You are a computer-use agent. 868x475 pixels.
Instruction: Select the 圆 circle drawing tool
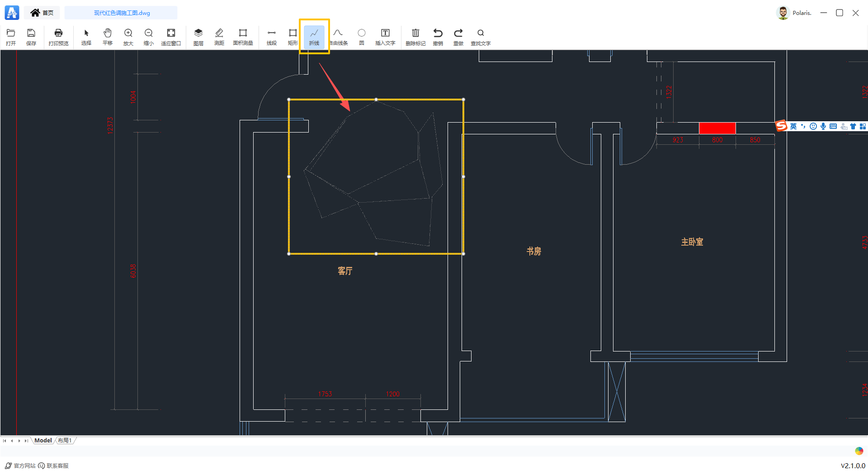361,37
